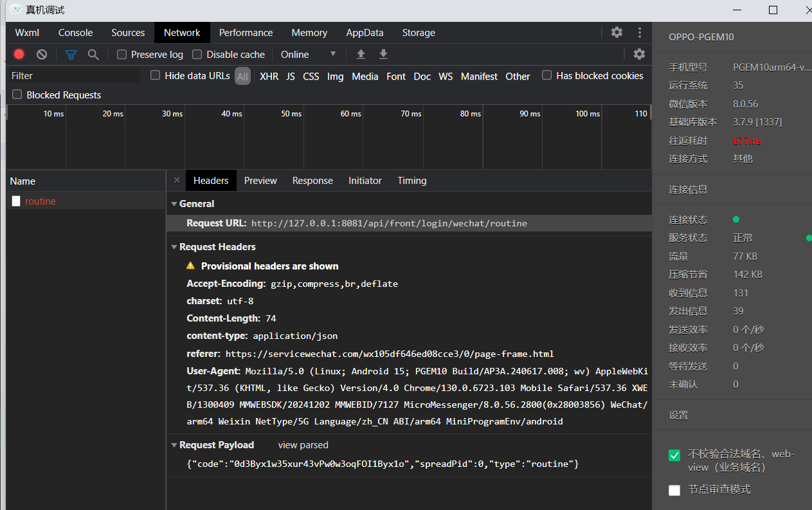Viewport: 812px width, 510px height.
Task: Open the Timing detail tab
Action: click(x=412, y=181)
